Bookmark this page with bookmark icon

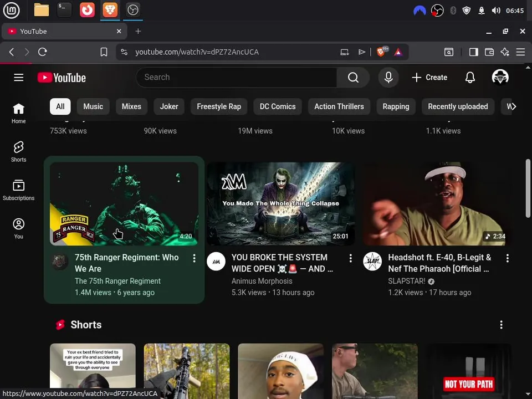point(104,52)
